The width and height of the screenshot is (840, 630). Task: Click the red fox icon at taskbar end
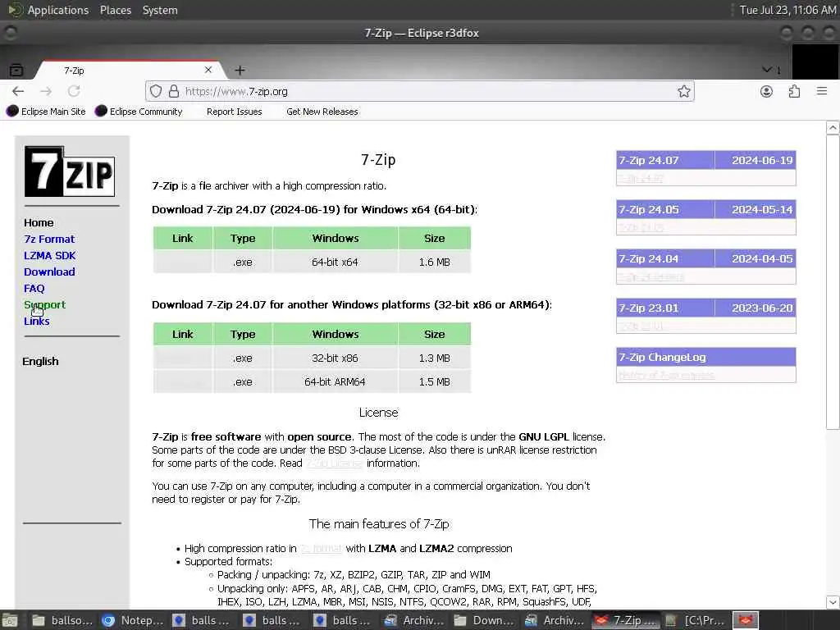pyautogui.click(x=746, y=620)
